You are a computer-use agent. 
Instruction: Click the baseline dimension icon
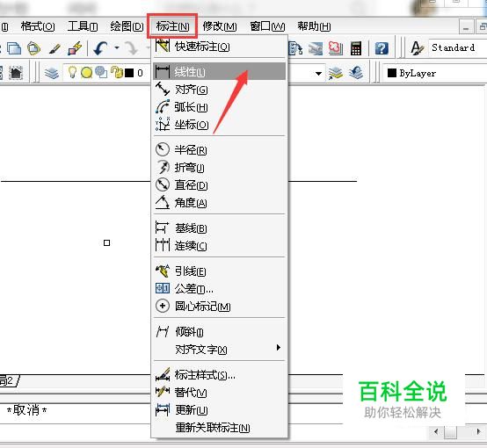tap(163, 228)
